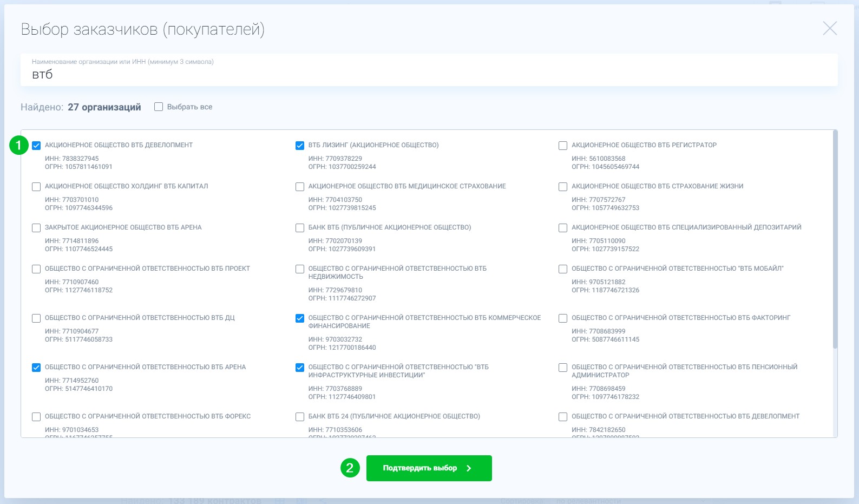Viewport: 859px width, 504px height.
Task: Confirm selection with 'Подтвердить выбор' button
Action: point(429,468)
